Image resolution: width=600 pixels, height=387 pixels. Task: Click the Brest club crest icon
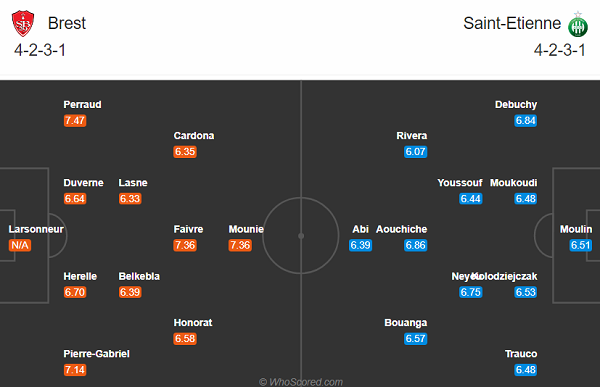pyautogui.click(x=23, y=23)
